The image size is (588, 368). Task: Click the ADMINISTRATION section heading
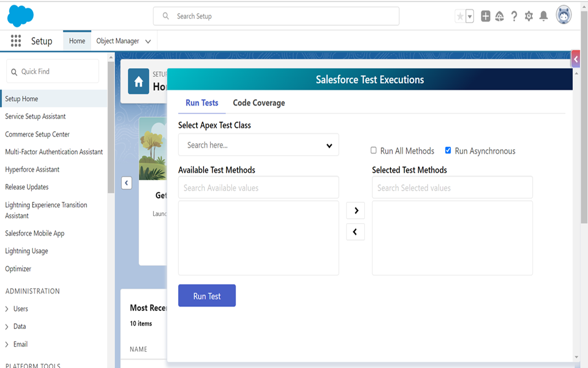pos(33,291)
